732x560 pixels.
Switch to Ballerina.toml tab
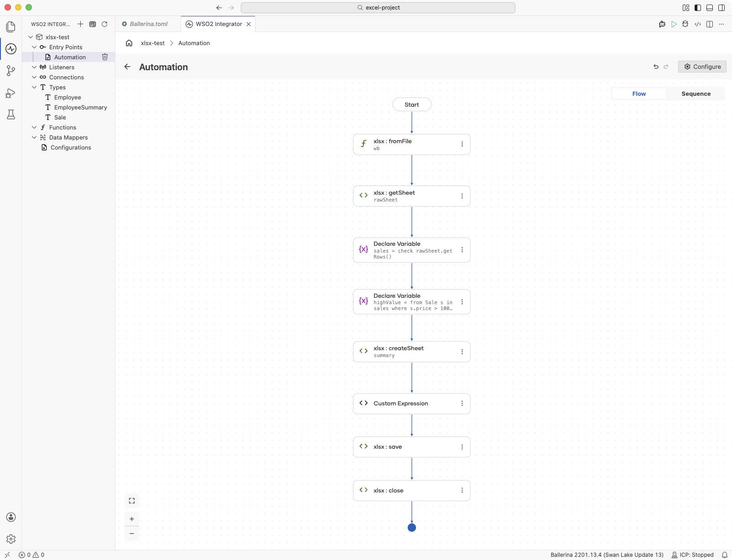148,24
